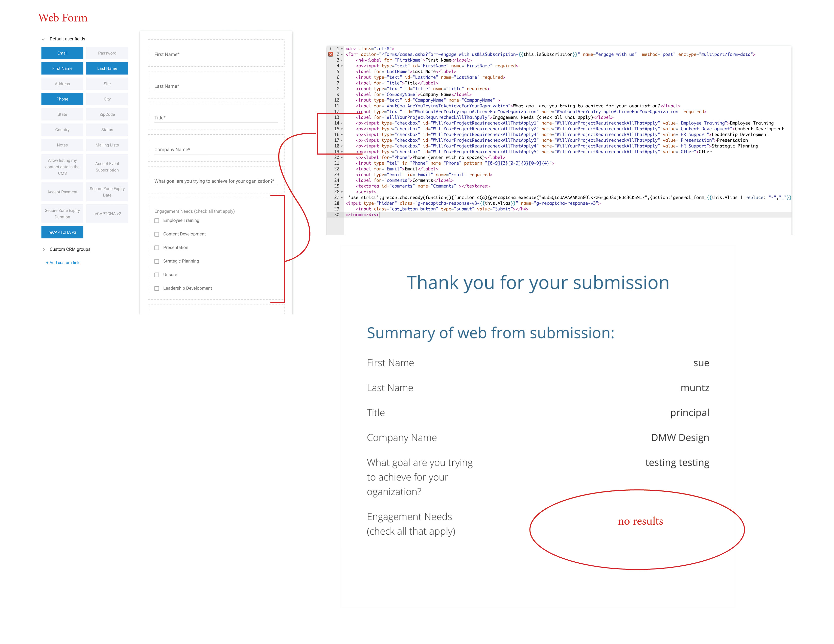Viewport: 834px width, 644px height.
Task: Check the Strategic Planning checkbox
Action: click(x=157, y=261)
